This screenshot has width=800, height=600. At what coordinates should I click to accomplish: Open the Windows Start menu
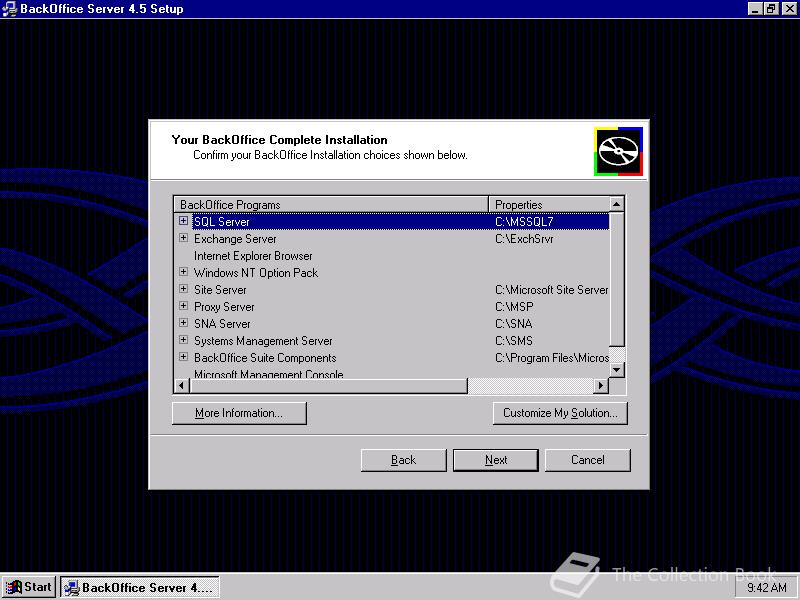28,587
